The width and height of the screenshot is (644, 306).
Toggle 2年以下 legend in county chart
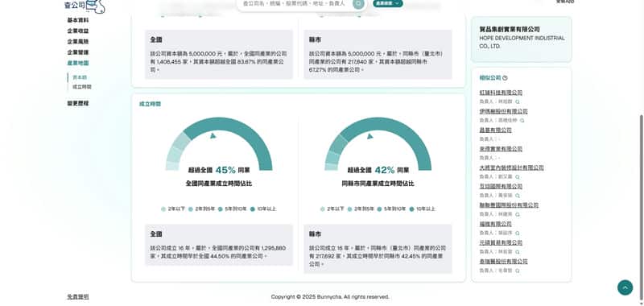point(332,209)
